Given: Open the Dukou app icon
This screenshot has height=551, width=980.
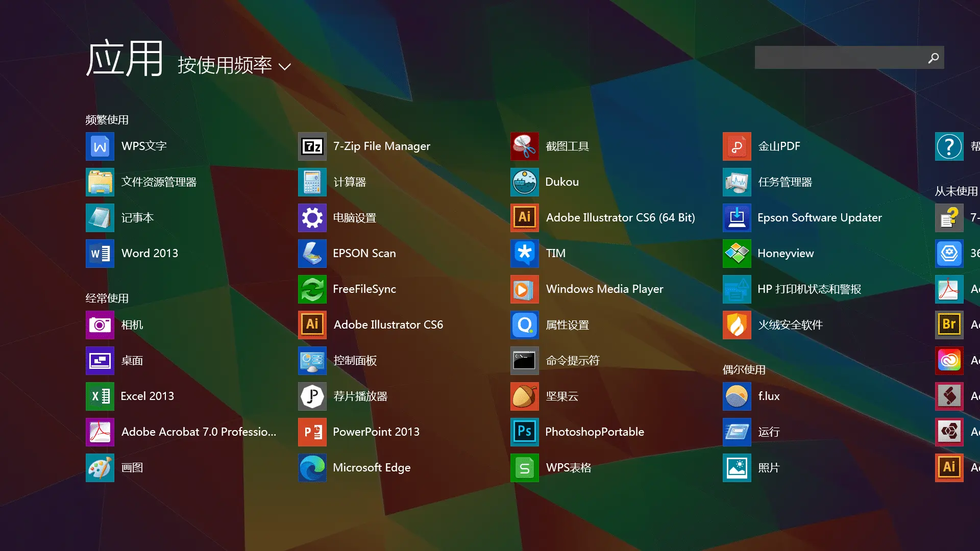Looking at the screenshot, I should pos(525,182).
